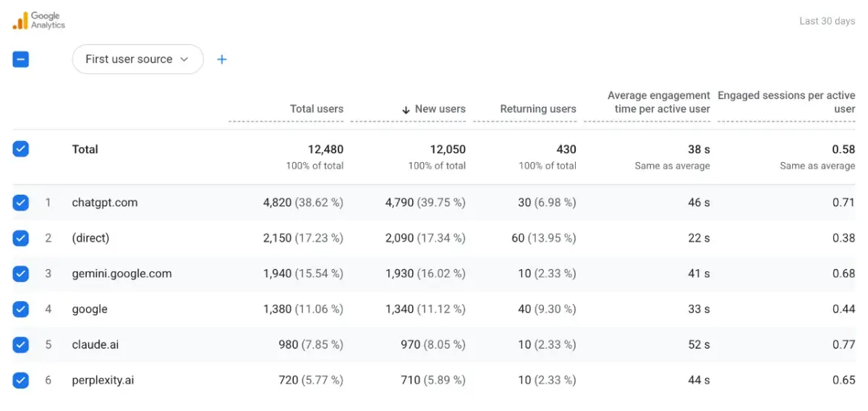
Task: Click perplexity.ai engagement time 44 s
Action: pos(699,380)
